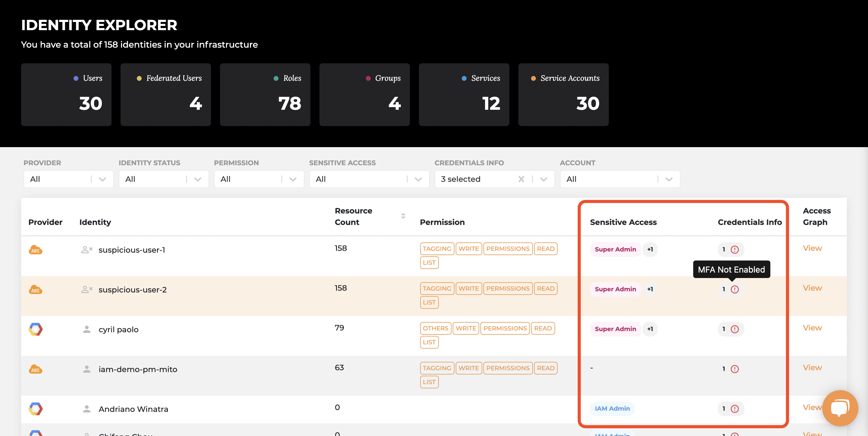Viewport: 868px width, 436px height.
Task: Sort by Resource Count column arrows
Action: pos(403,216)
